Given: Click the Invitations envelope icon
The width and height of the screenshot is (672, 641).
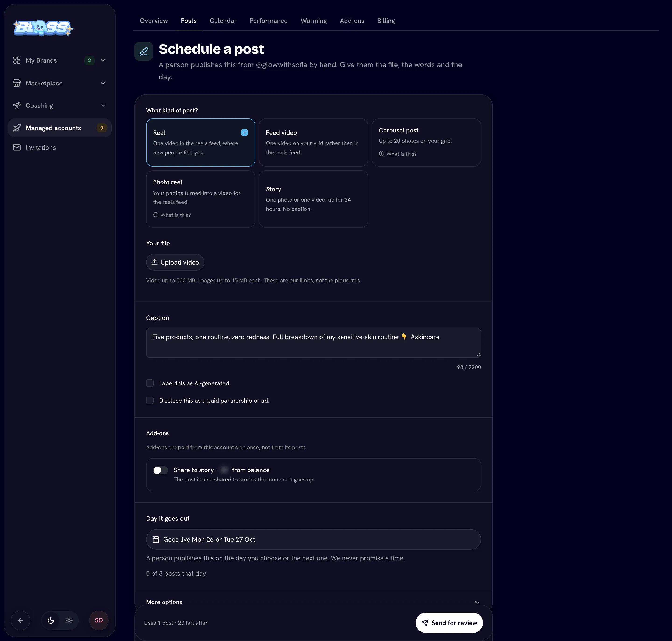Looking at the screenshot, I should point(17,148).
